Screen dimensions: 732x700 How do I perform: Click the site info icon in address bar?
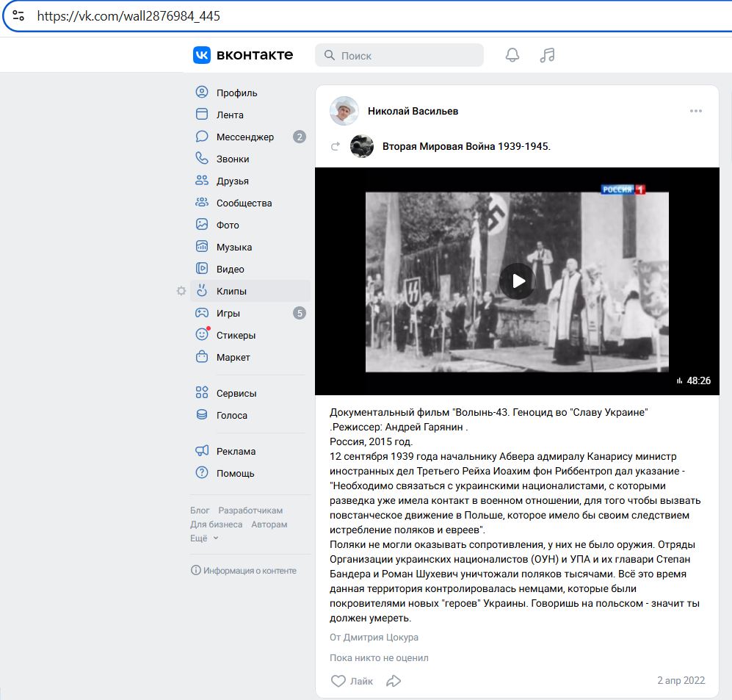[x=18, y=15]
